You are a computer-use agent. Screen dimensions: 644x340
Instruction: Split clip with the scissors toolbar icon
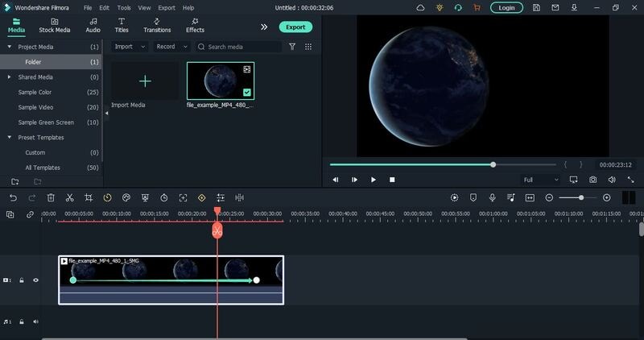click(70, 197)
